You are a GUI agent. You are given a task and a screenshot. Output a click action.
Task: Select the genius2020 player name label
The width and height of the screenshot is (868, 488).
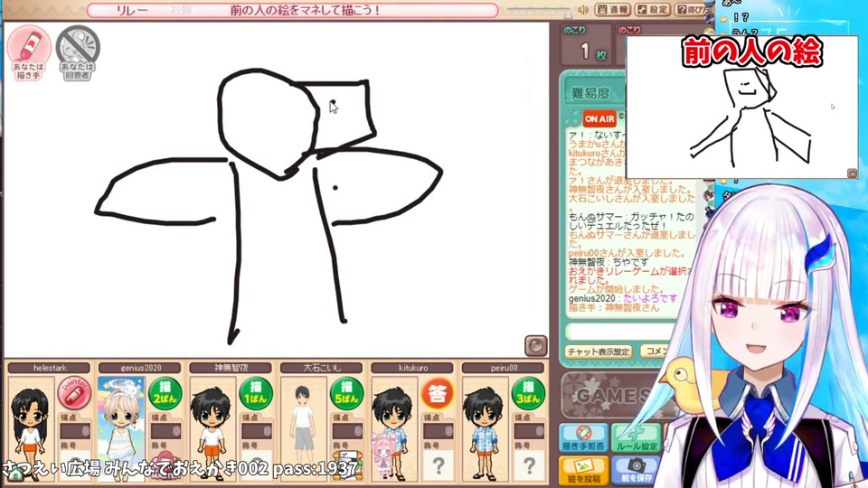click(140, 368)
